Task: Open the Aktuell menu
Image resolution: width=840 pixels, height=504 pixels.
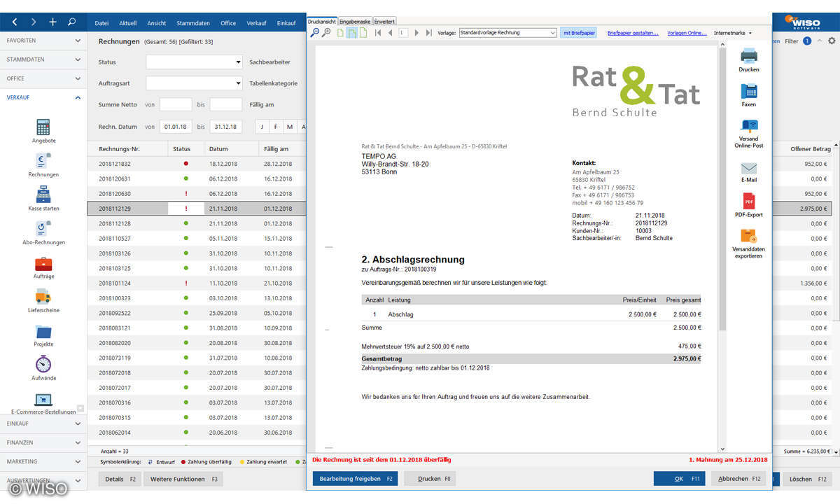Action: [x=128, y=23]
